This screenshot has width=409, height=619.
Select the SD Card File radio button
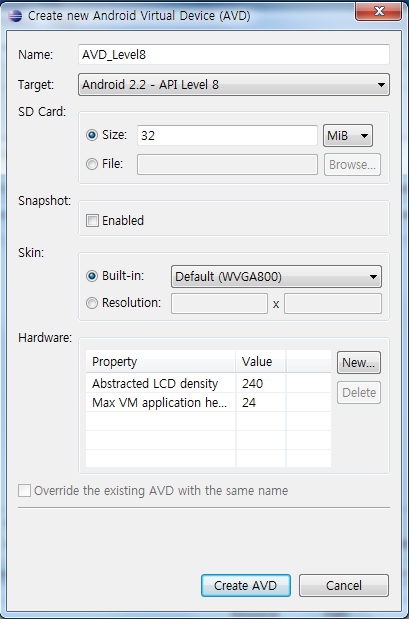(x=92, y=164)
